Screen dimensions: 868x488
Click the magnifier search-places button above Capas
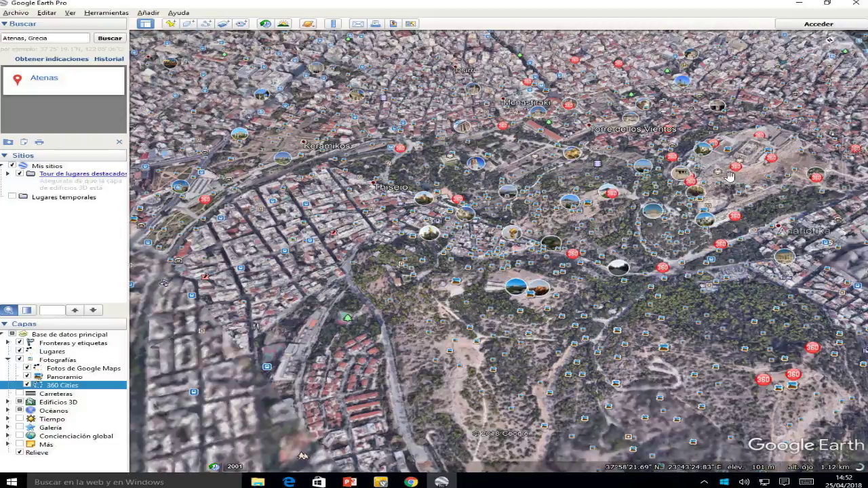[9, 310]
